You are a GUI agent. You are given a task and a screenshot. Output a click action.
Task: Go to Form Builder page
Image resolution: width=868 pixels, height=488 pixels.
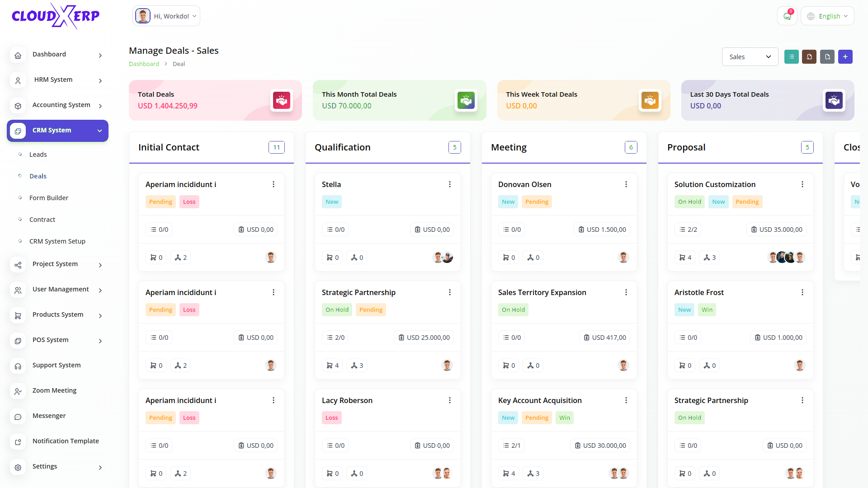(x=49, y=198)
